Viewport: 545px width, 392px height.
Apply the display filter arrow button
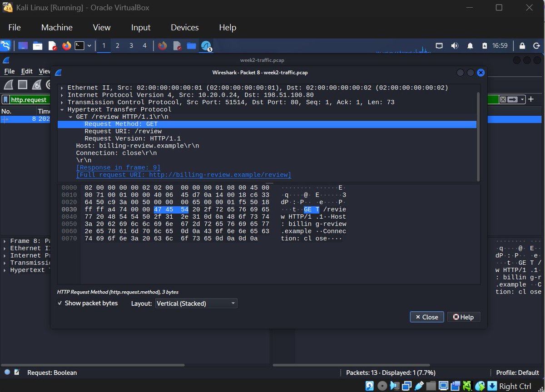513,99
